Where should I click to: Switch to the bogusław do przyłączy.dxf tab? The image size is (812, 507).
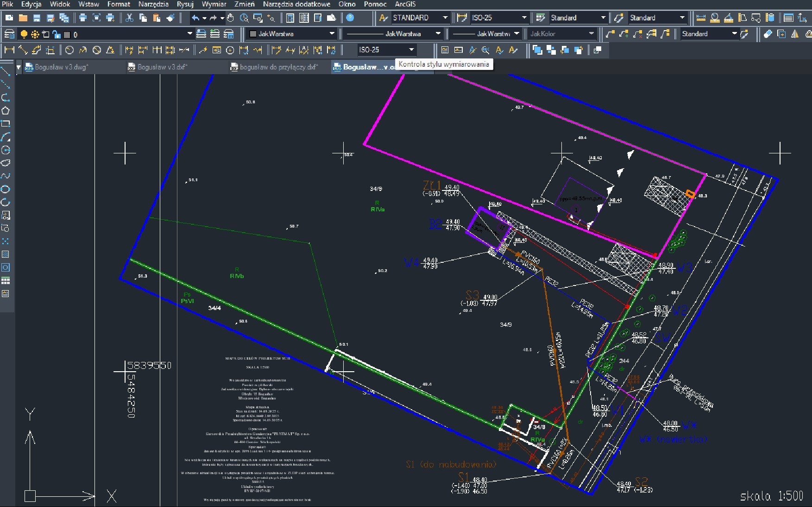[x=276, y=67]
